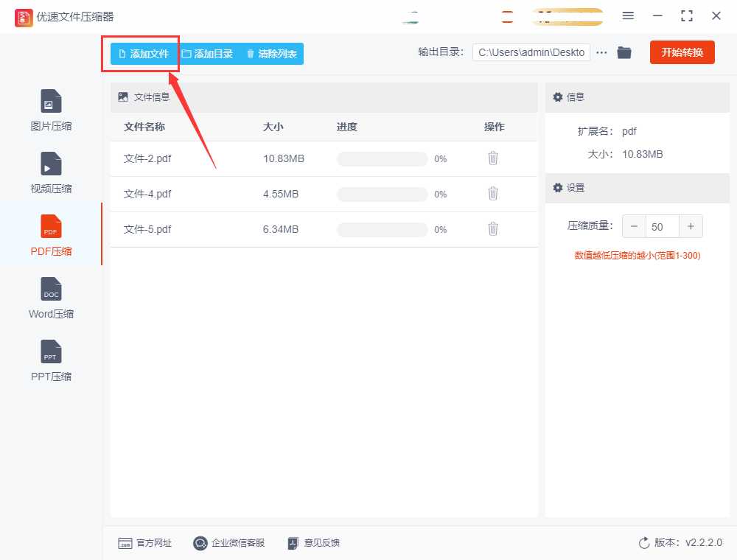
Task: Click progress bar of 文件-5.pdf
Action: click(x=382, y=229)
